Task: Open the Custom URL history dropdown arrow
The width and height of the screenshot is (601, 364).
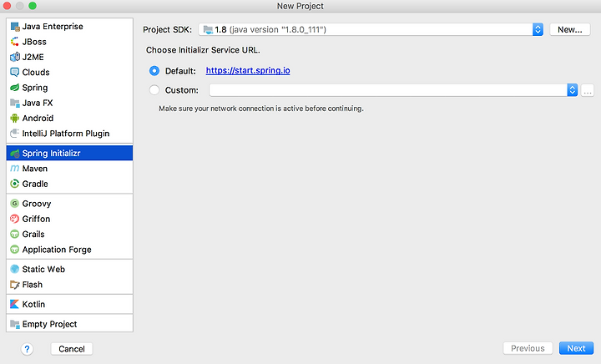Action: pyautogui.click(x=573, y=90)
